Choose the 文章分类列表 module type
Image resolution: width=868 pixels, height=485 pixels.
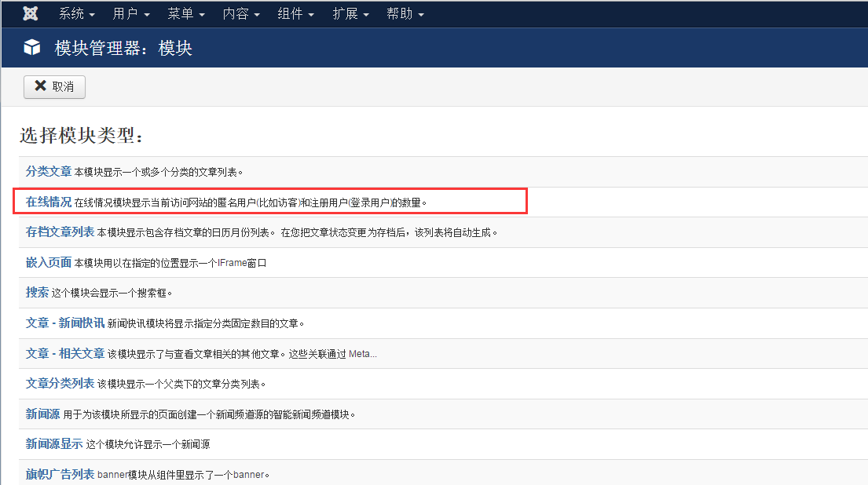pyautogui.click(x=60, y=383)
